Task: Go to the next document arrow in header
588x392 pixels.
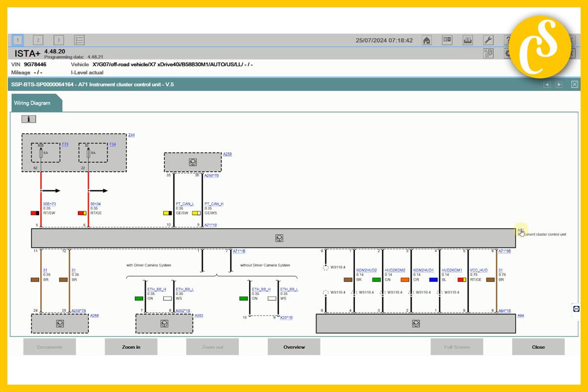Action: point(559,85)
